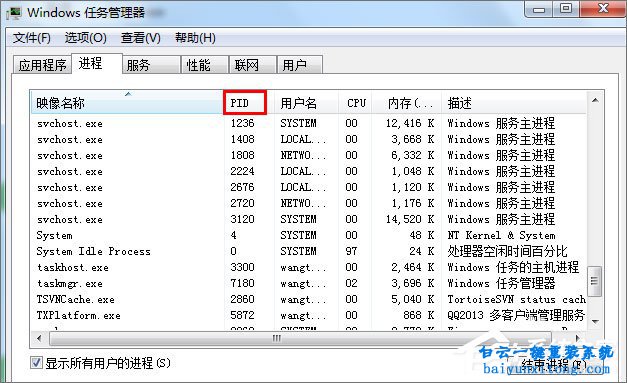Image resolution: width=627 pixels, height=383 pixels.
Task: Open the 性能 tab
Action: click(x=204, y=65)
